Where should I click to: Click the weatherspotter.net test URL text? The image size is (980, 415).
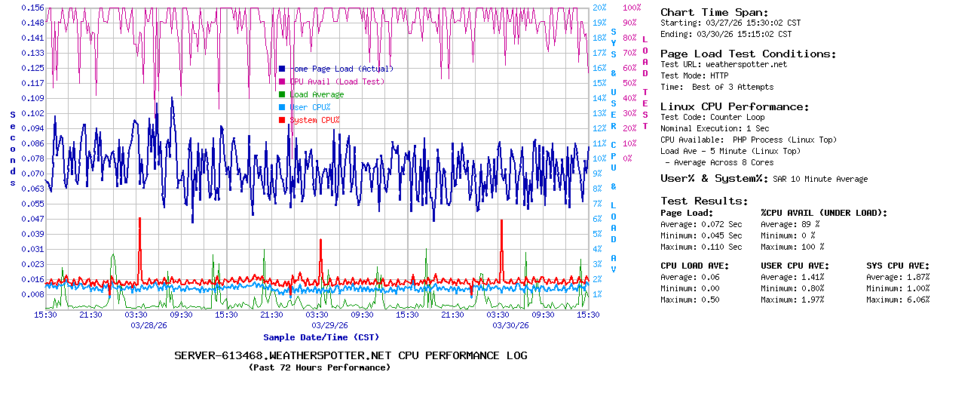click(x=746, y=65)
